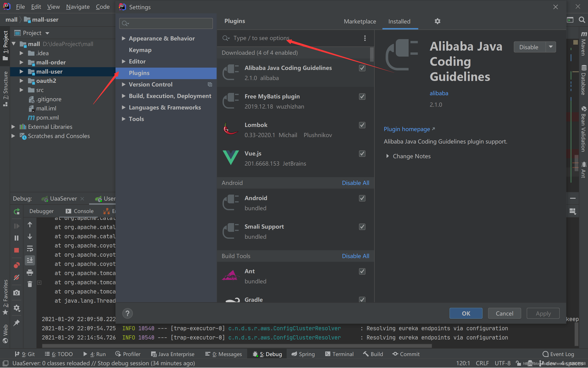View breakpoints in debug panel
The width and height of the screenshot is (588, 368).
(17, 265)
